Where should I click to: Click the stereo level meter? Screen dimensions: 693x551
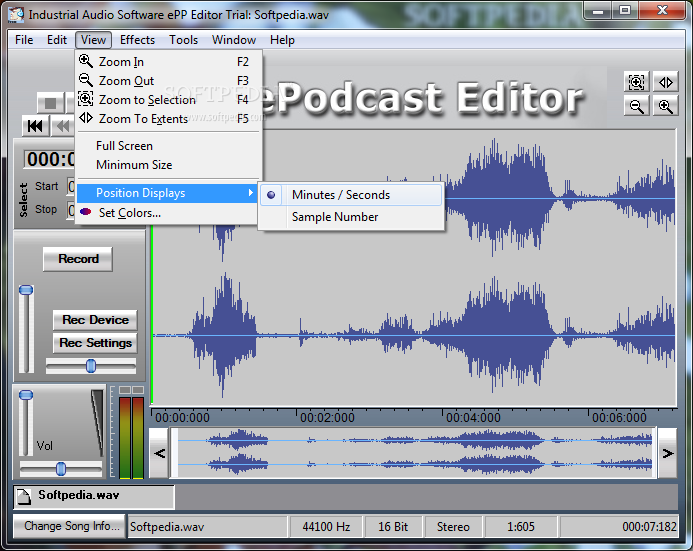(131, 433)
